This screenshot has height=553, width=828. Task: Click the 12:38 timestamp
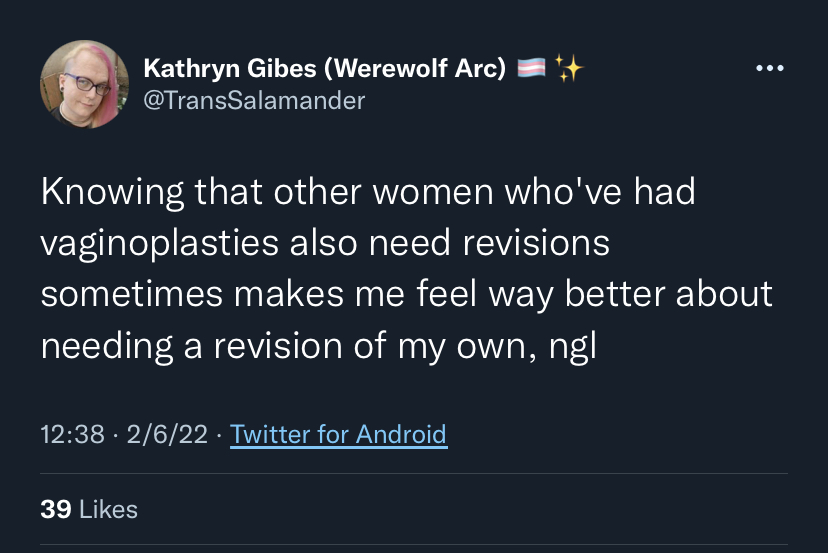(x=72, y=434)
